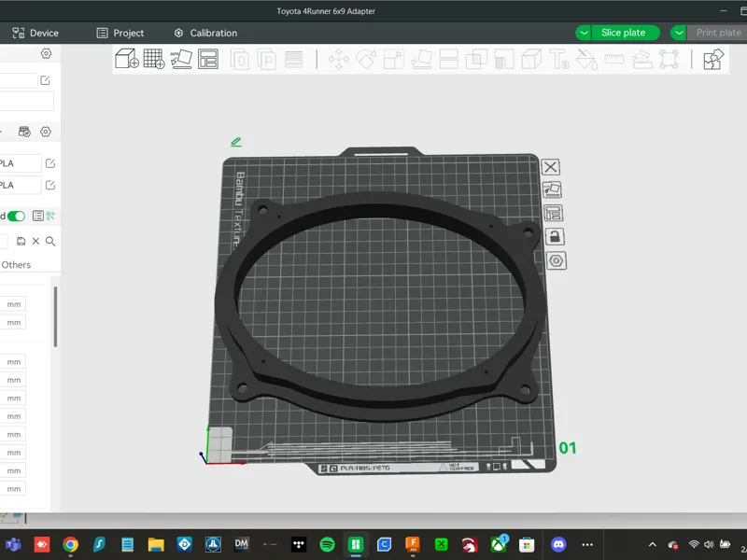Edit the printer preset

pyautogui.click(x=45, y=80)
